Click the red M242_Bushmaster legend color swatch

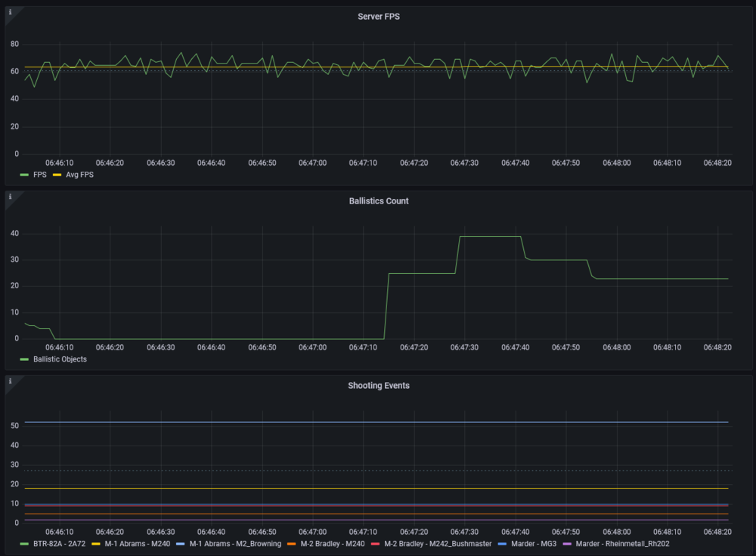tap(375, 544)
